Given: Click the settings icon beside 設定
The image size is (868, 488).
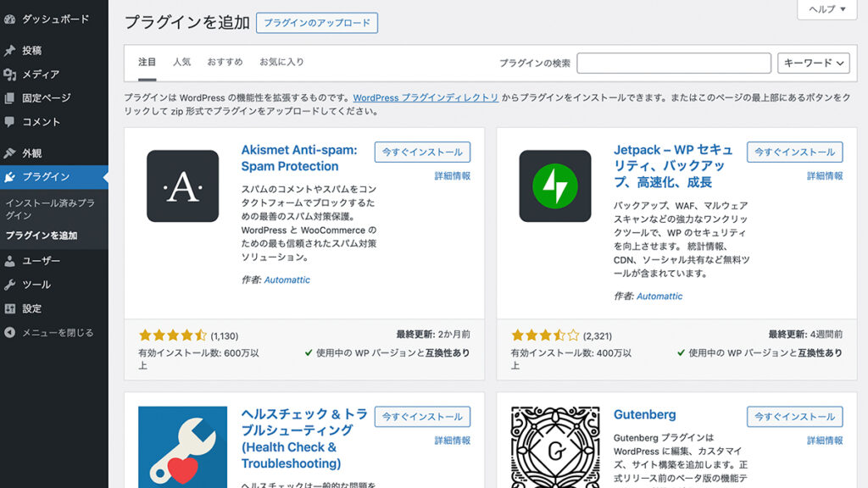Looking at the screenshot, I should click(x=9, y=308).
